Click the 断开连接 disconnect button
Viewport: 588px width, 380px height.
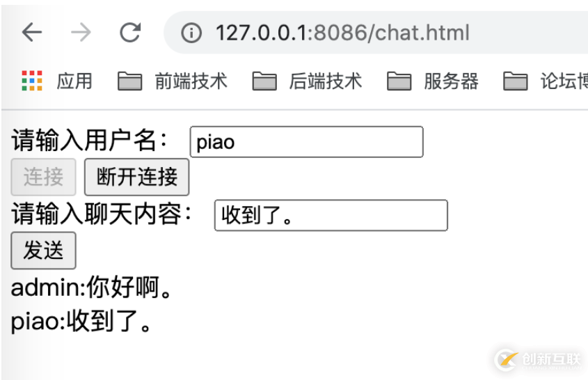[136, 177]
